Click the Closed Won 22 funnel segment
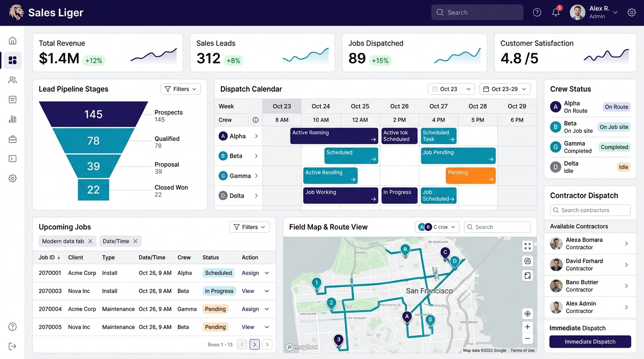This screenshot has height=359, width=644. pos(93,190)
